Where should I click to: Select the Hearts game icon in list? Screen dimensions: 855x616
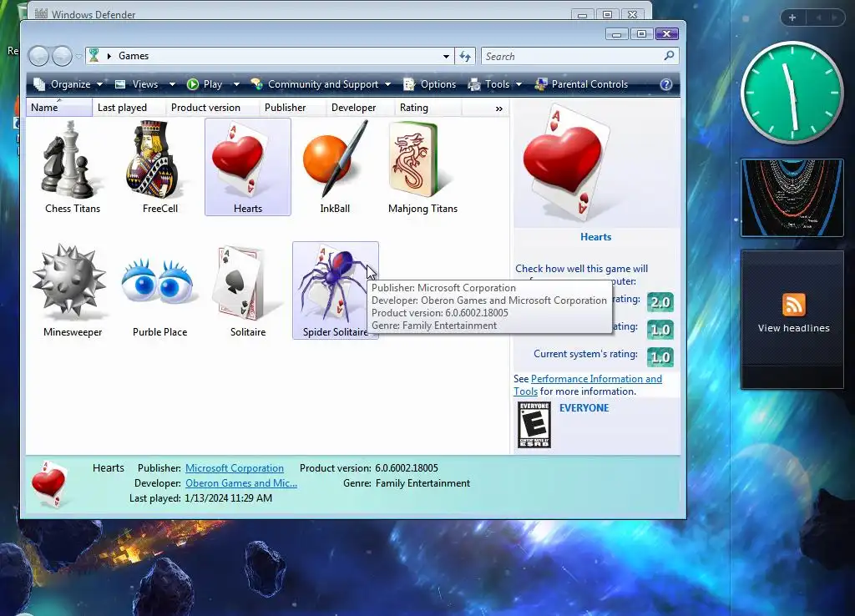tap(238, 159)
